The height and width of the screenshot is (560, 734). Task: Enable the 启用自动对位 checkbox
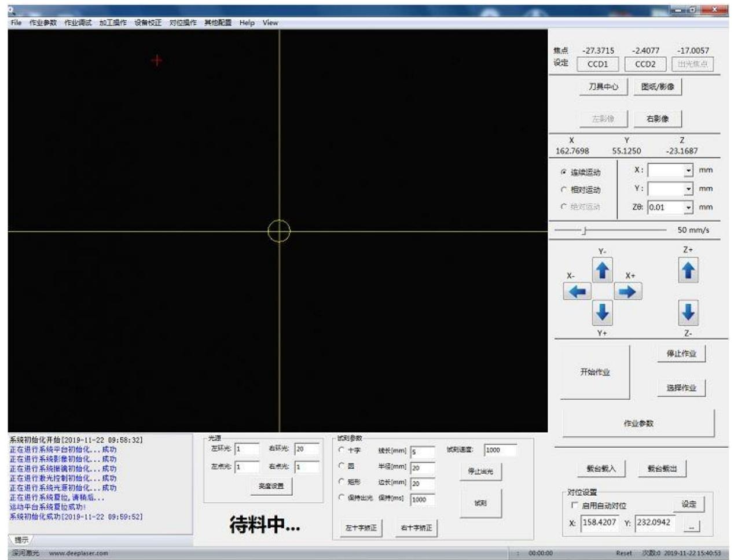click(574, 505)
